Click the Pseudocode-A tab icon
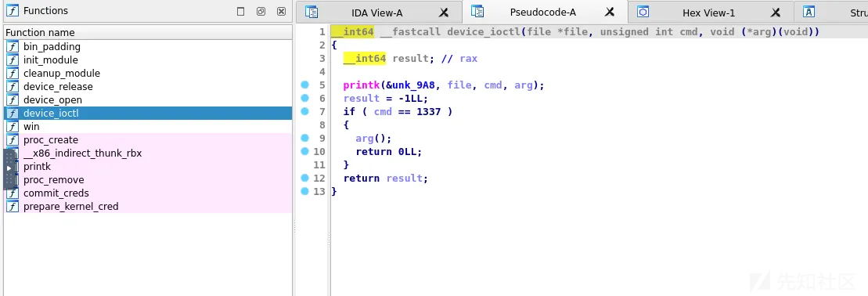Image resolution: width=868 pixels, height=296 pixels. tap(477, 12)
